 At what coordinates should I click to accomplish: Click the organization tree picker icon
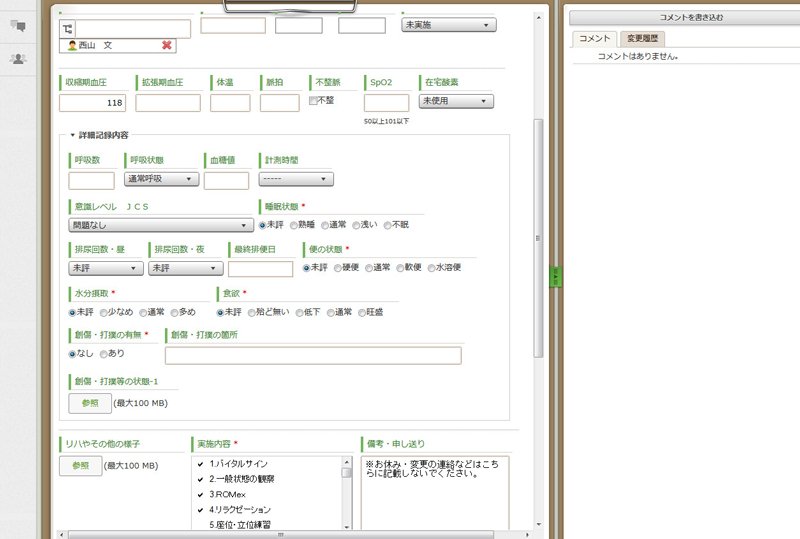click(x=67, y=29)
